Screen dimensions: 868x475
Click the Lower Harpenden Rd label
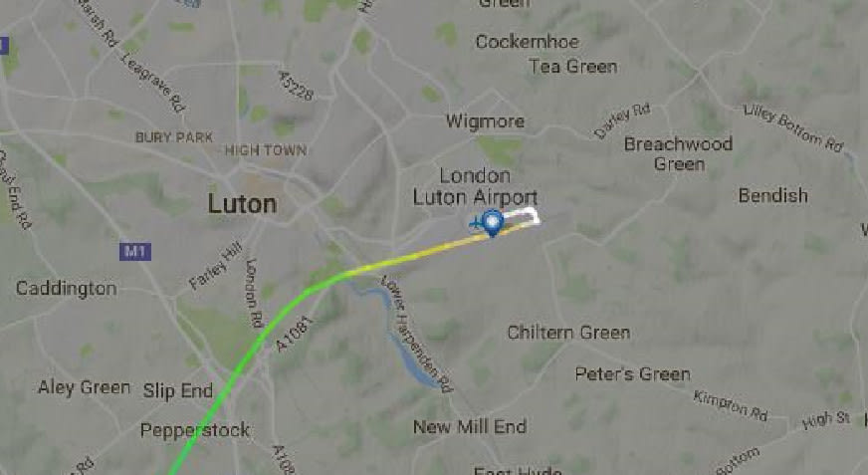point(416,334)
